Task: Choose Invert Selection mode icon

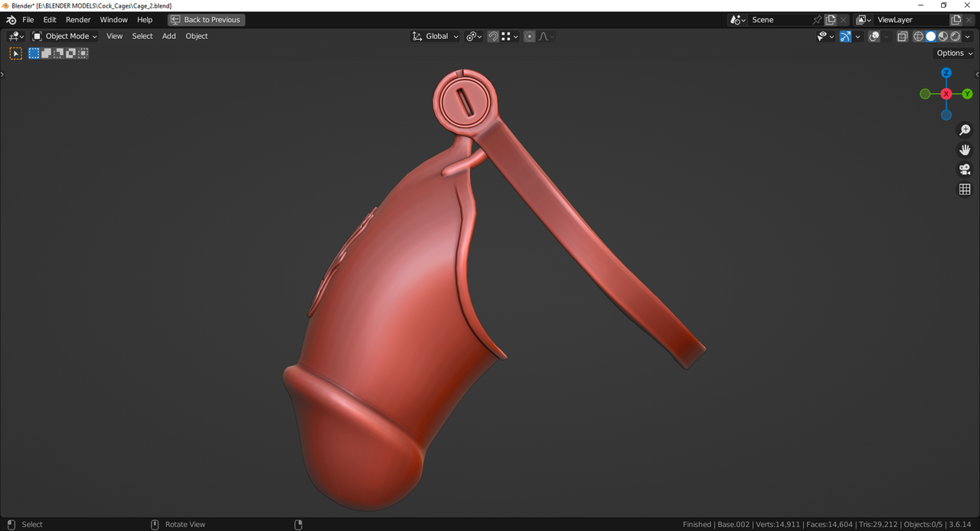Action: 70,53
